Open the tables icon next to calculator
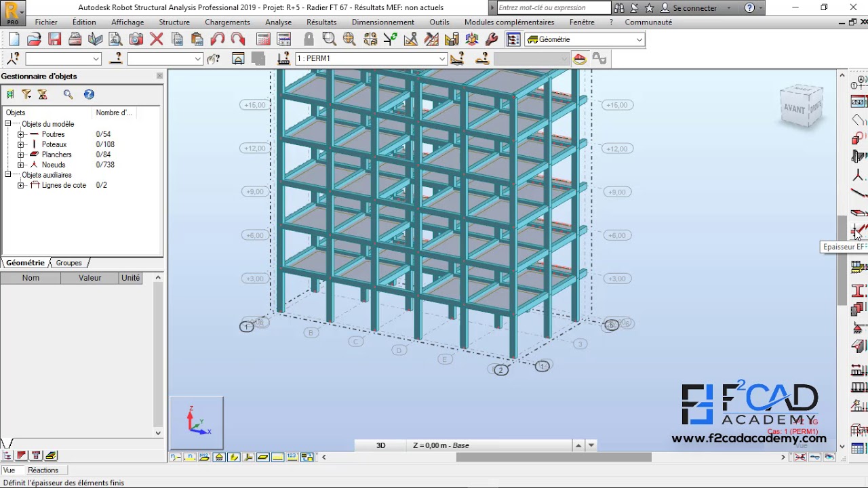 point(284,39)
